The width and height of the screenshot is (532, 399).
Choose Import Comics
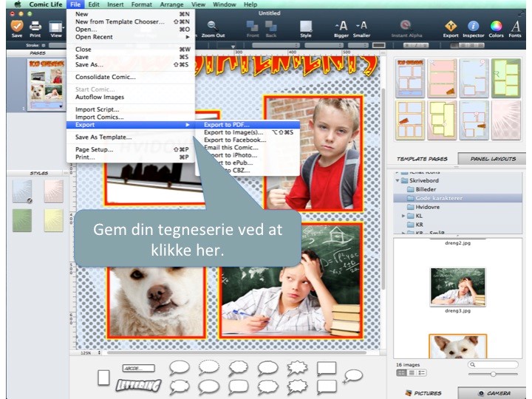131,117
